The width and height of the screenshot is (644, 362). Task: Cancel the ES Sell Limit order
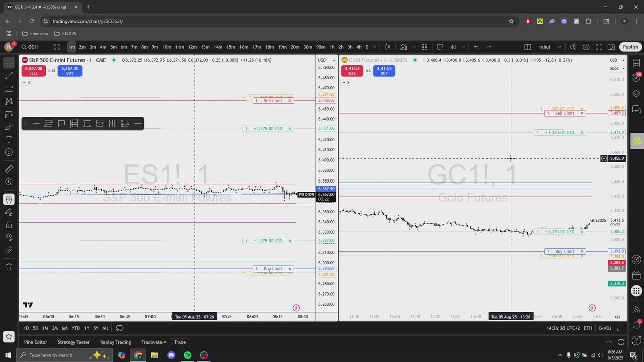point(290,101)
